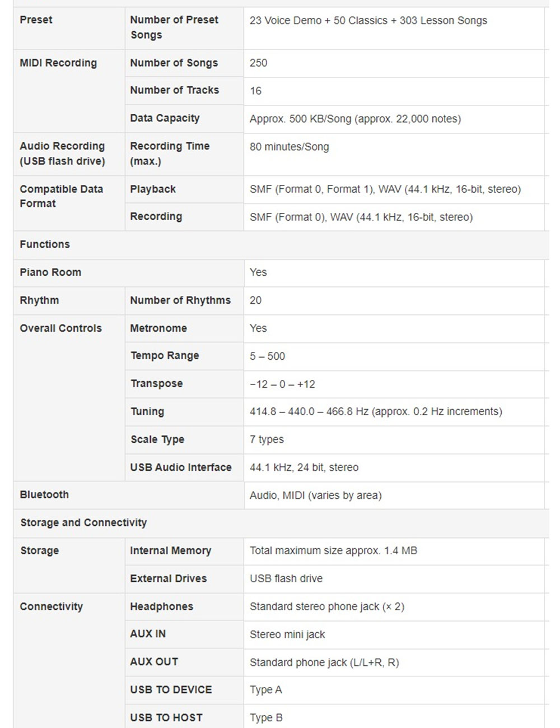
Task: Click the AUX OUT jack description
Action: 324,662
